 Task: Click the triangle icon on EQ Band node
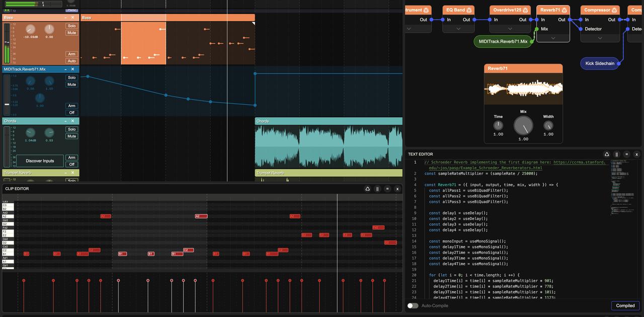[x=470, y=10]
